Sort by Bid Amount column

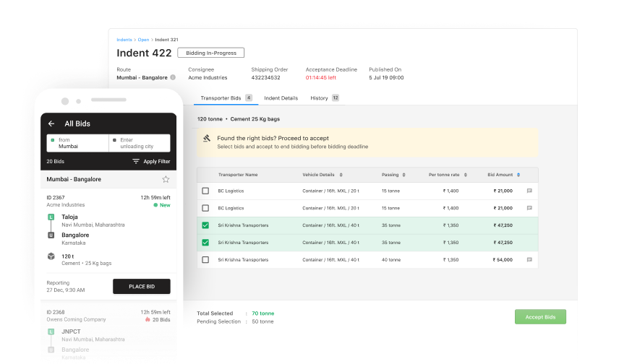tap(518, 175)
